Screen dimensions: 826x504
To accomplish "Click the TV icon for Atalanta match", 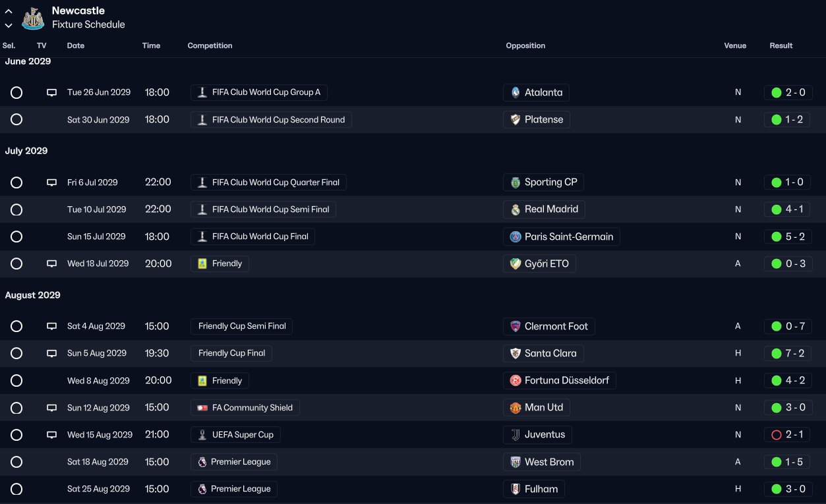I will [x=51, y=93].
